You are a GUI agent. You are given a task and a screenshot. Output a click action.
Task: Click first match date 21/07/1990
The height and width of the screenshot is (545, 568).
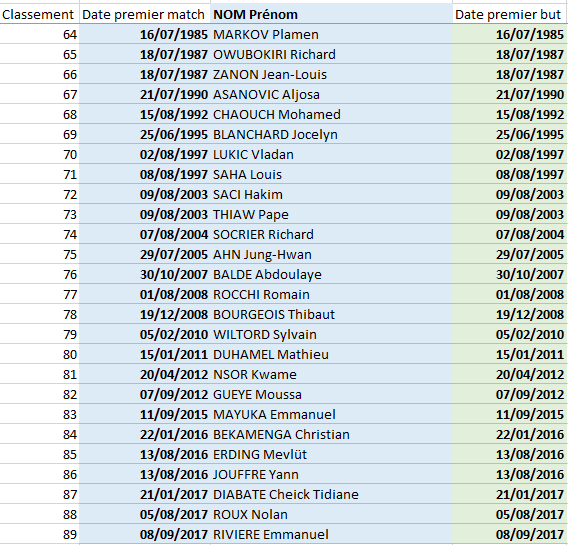(x=145, y=95)
